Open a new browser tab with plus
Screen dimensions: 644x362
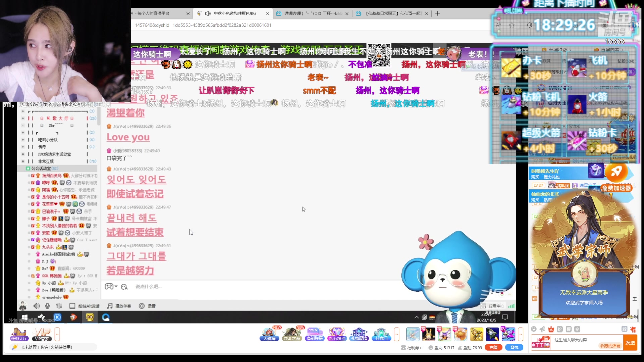click(x=437, y=13)
